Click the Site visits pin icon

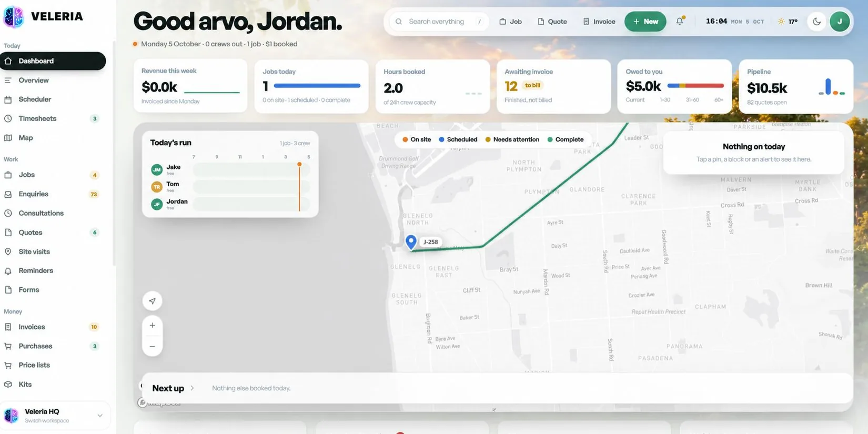pyautogui.click(x=8, y=251)
